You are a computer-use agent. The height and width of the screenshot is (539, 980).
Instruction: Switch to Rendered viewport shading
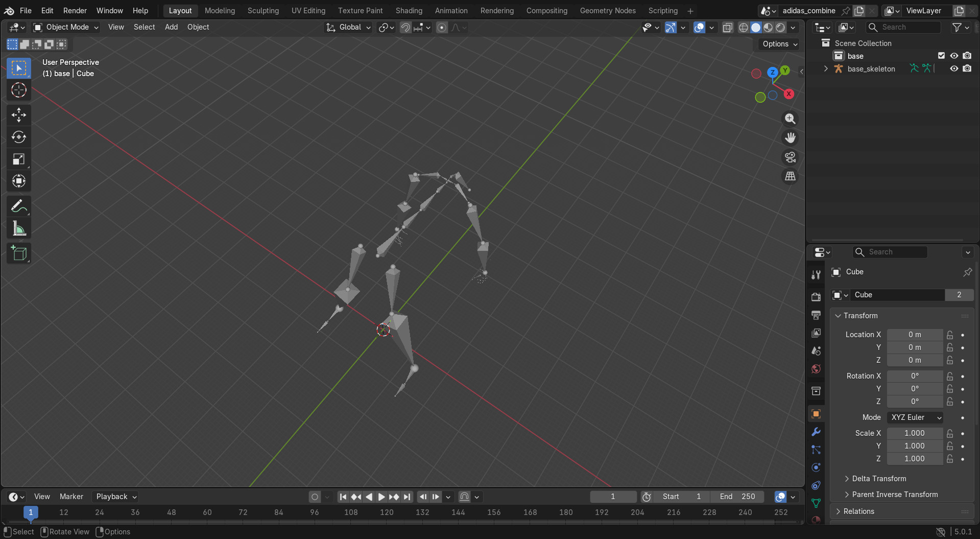(780, 28)
